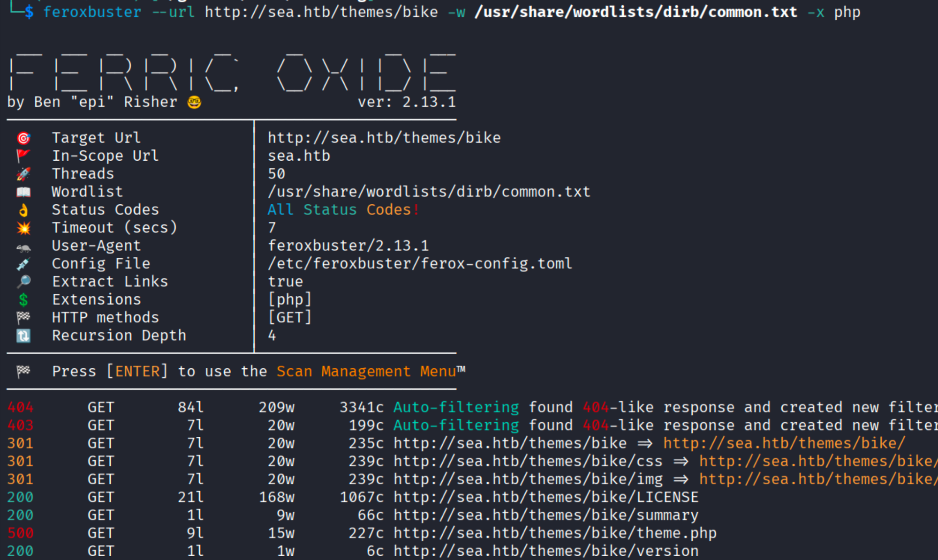
Task: Click the wordlist path in the command line
Action: (635, 12)
